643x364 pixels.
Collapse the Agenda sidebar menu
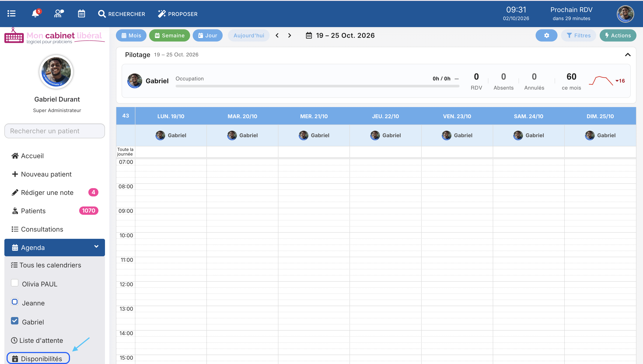click(96, 247)
